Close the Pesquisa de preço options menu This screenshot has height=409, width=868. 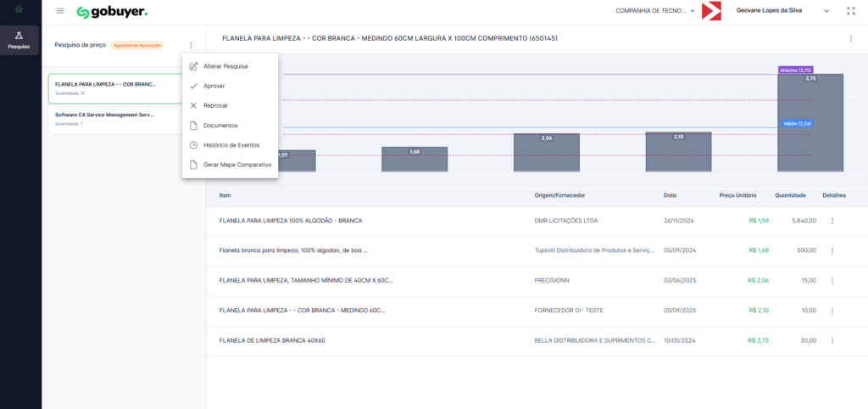pyautogui.click(x=191, y=45)
